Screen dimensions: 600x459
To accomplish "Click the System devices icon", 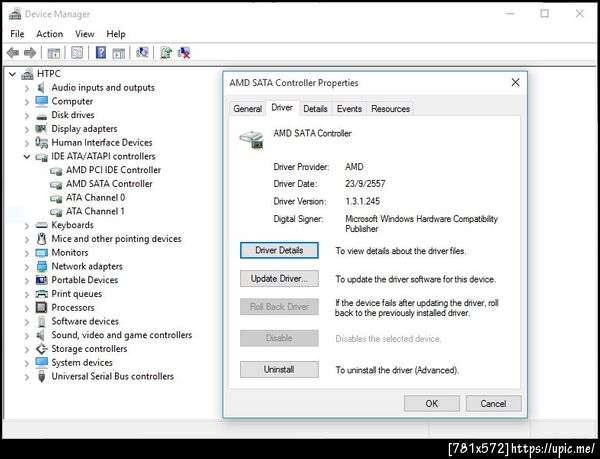I will [x=41, y=362].
